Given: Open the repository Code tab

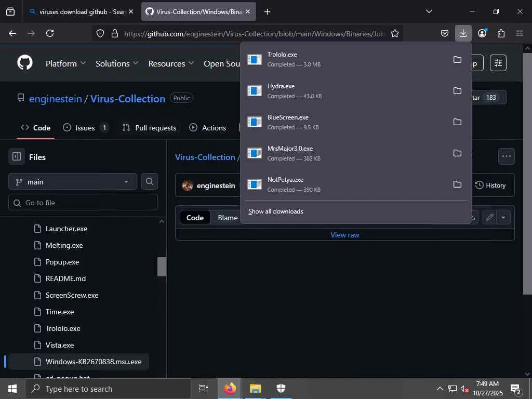Looking at the screenshot, I should (x=36, y=128).
